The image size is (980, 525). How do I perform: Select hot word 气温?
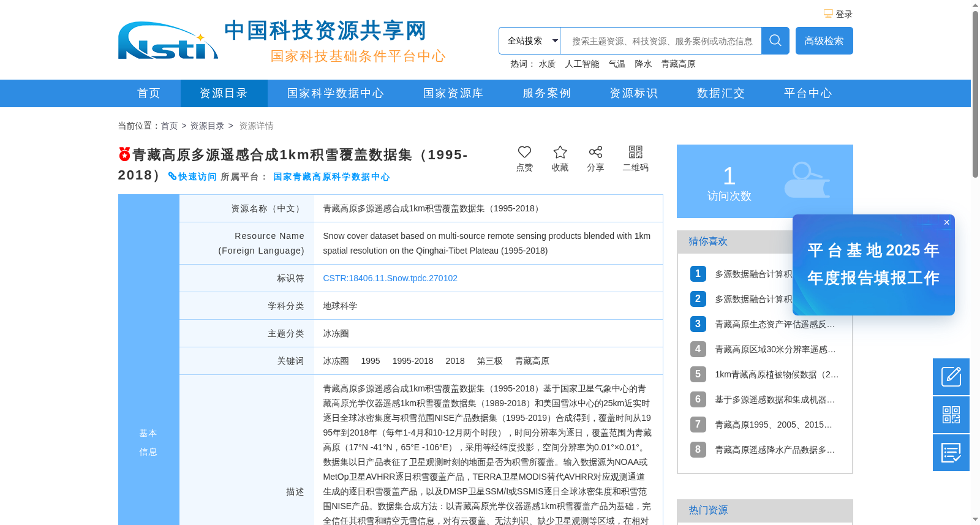pos(617,64)
